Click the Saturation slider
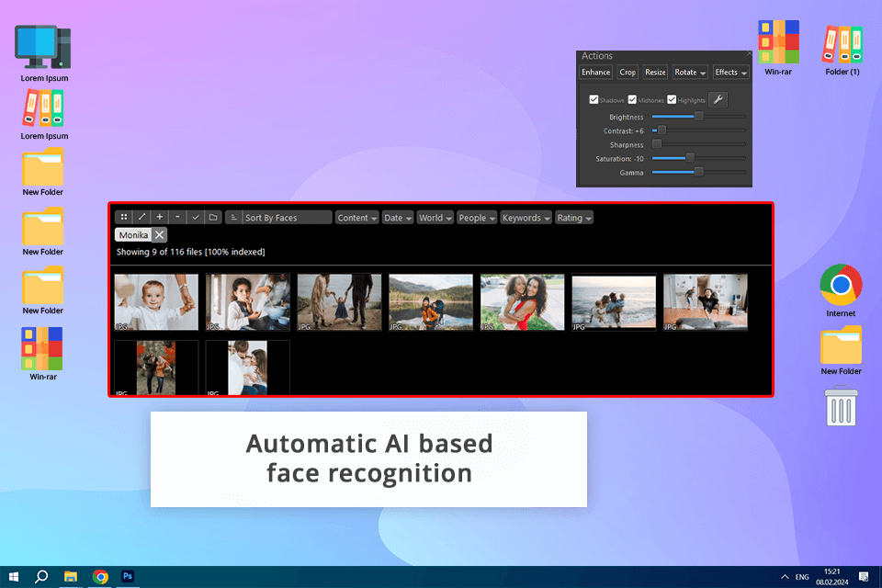Screen dimensions: 882x588 point(698,158)
